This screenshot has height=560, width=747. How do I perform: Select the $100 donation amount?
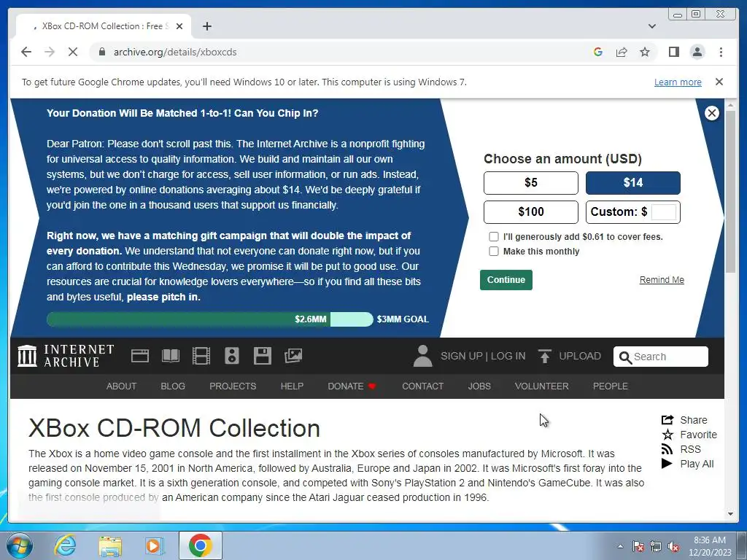pyautogui.click(x=531, y=212)
